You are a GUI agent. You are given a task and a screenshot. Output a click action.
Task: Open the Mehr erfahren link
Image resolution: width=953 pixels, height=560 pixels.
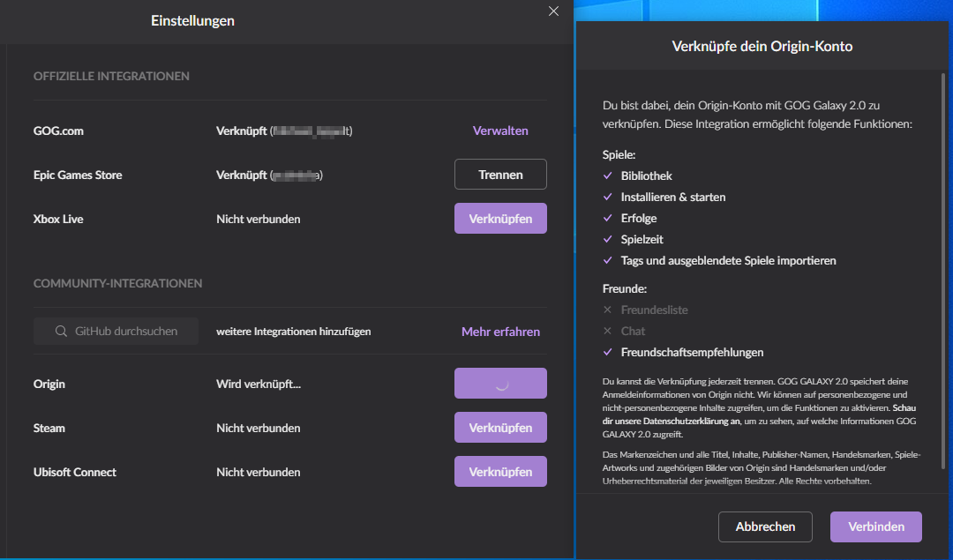[x=500, y=332]
